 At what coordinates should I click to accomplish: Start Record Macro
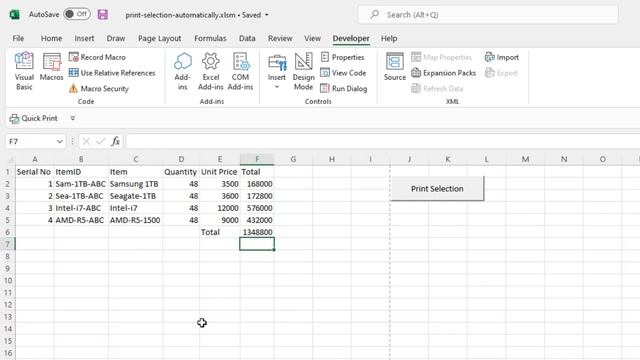coord(97,57)
